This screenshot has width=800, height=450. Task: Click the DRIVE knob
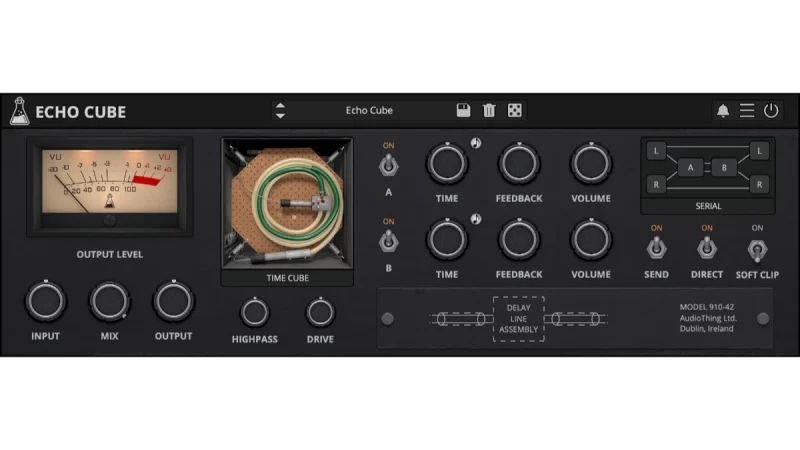[x=320, y=312]
